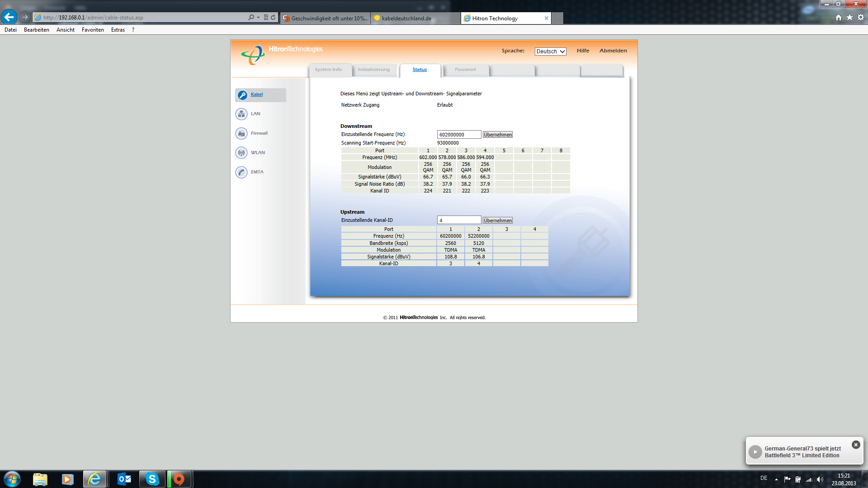Select the Firewall sidebar icon
Screen dimensions: 868x488
pos(241,133)
